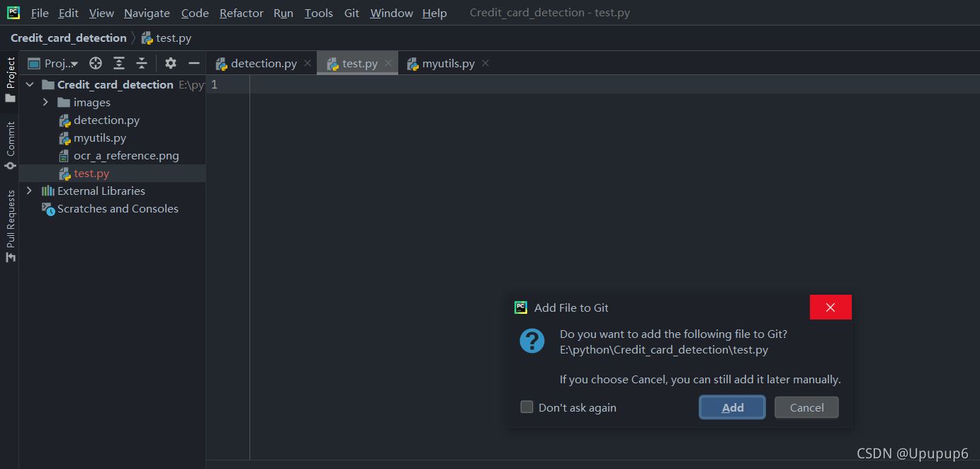This screenshot has width=980, height=469.
Task: Open Project panel settings gear
Action: click(x=171, y=63)
